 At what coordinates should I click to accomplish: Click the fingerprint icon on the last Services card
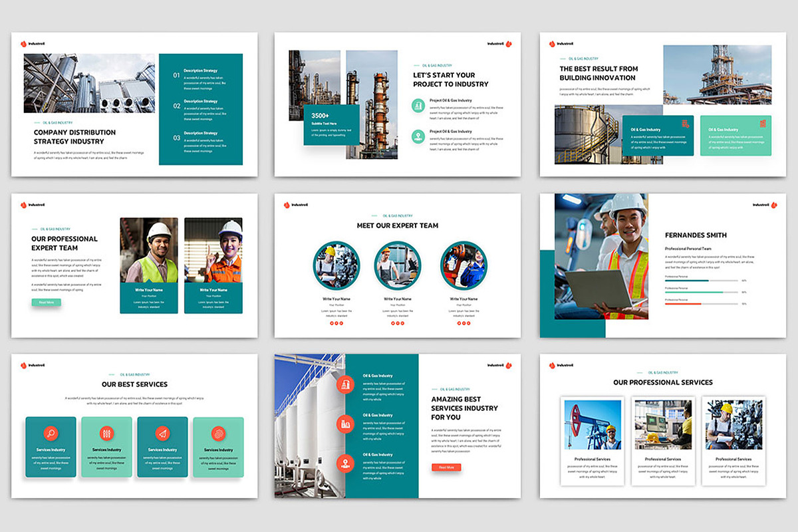(x=218, y=434)
